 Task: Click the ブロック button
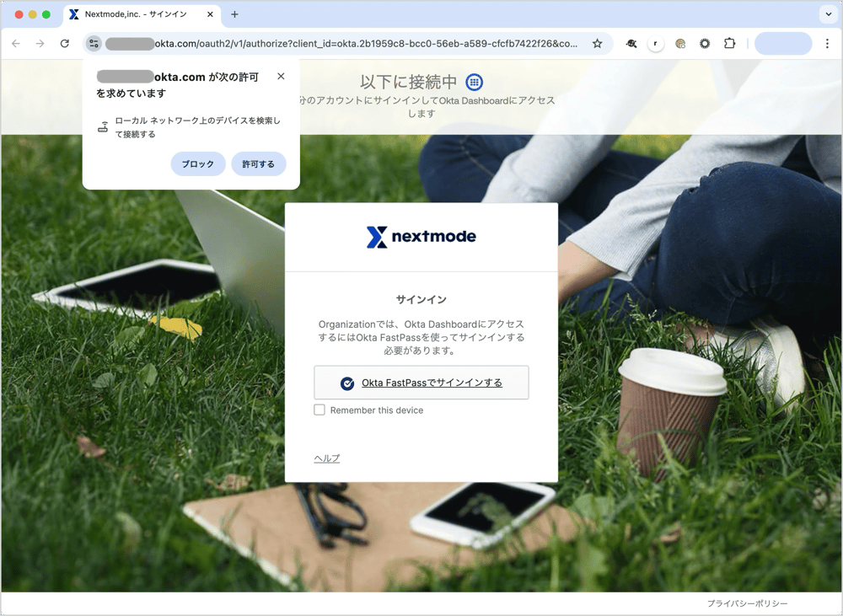pos(198,164)
